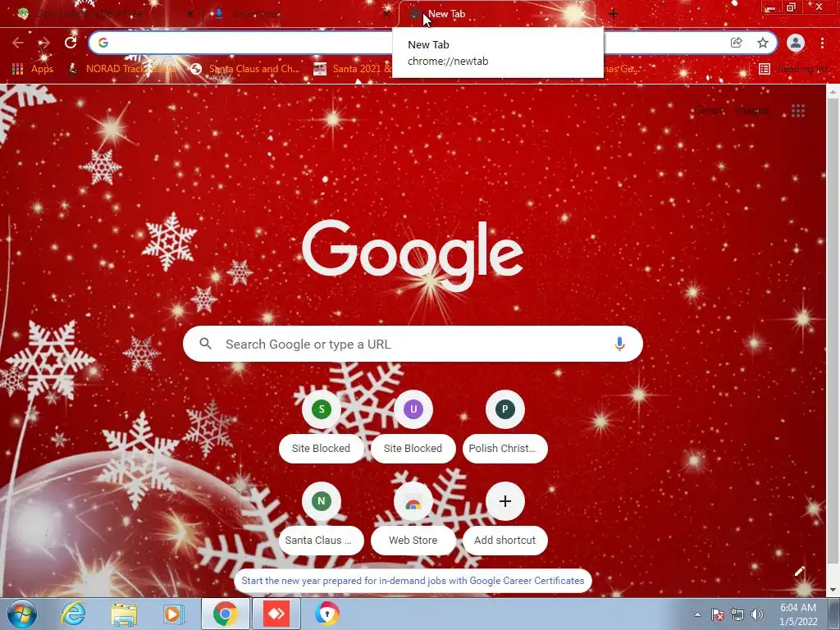Viewport: 840px width, 630px height.
Task: Click the magnifier icon in search box
Action: [206, 344]
